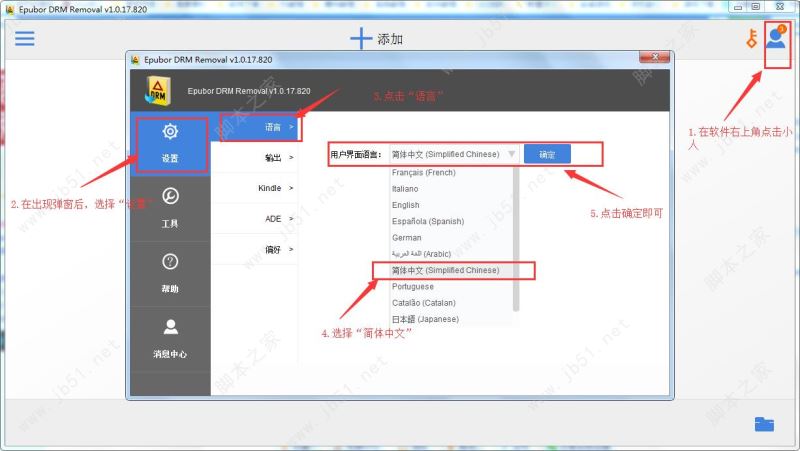
Task: Choose Arabic from language list
Action: (452, 254)
